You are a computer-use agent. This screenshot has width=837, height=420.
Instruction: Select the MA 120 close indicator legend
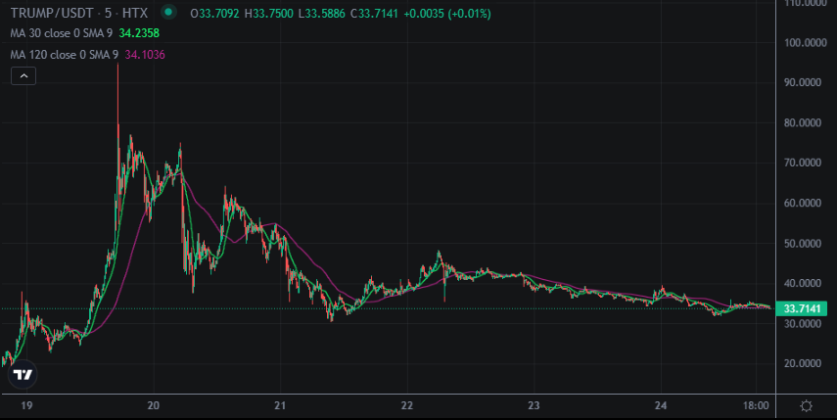coord(64,54)
